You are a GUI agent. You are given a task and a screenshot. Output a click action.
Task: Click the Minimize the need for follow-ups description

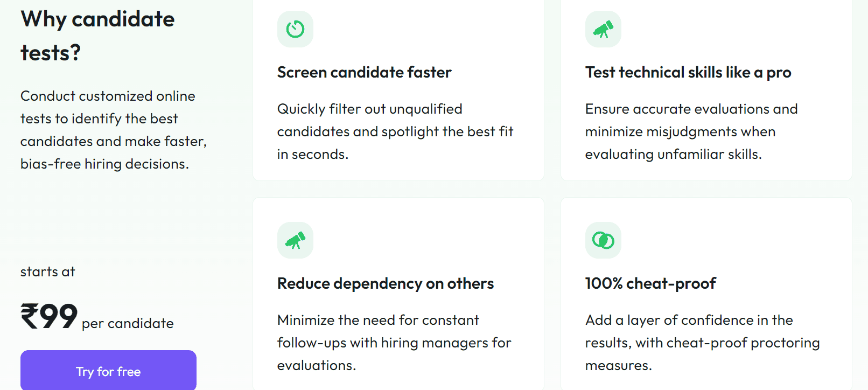point(394,343)
